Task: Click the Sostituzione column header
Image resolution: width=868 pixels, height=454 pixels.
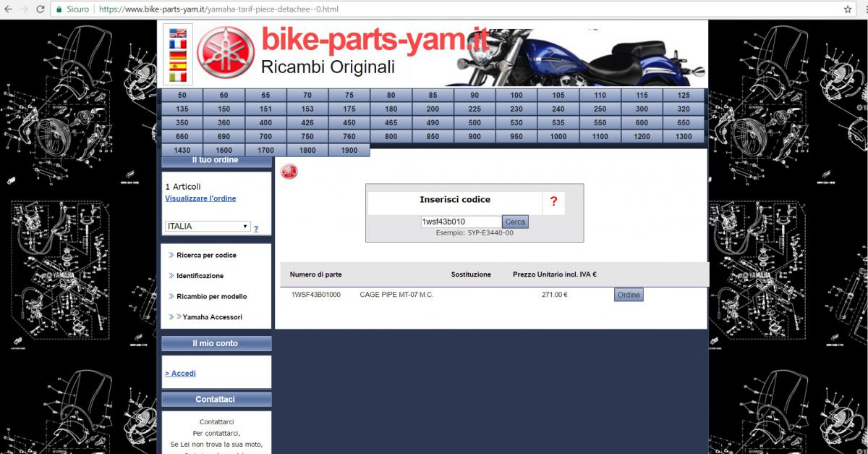Action: click(471, 274)
